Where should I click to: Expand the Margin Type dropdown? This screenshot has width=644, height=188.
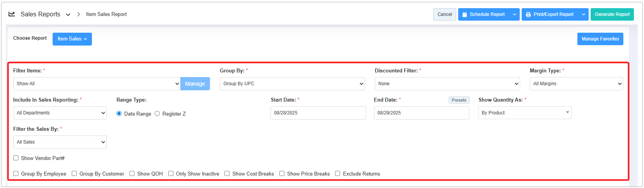click(576, 84)
